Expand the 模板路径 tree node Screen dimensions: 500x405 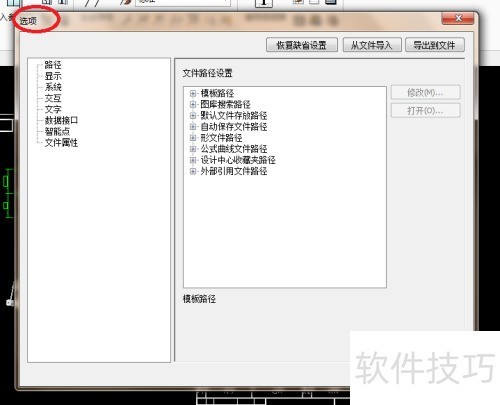click(x=193, y=93)
